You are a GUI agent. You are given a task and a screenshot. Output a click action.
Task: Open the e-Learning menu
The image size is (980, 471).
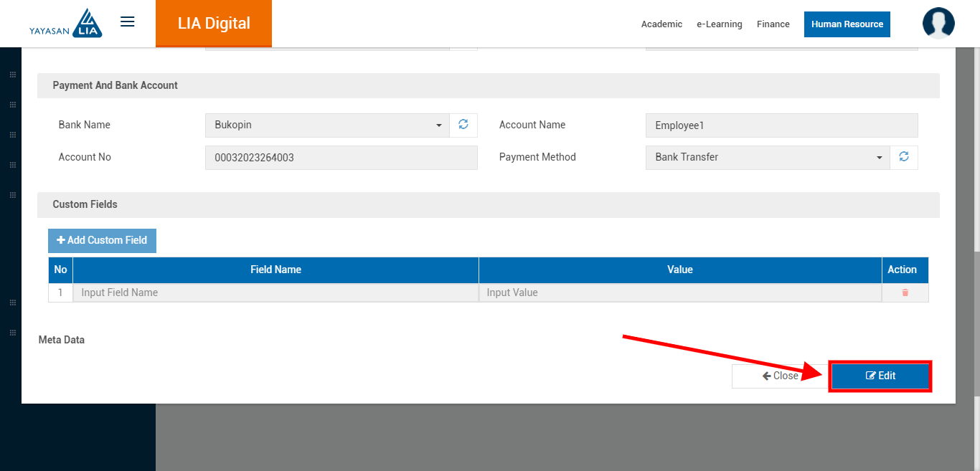coord(719,24)
